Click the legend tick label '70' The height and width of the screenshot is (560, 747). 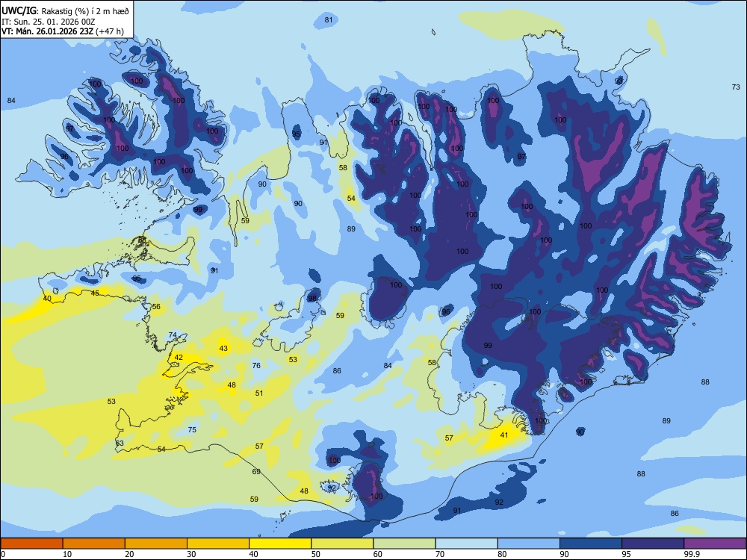click(x=440, y=554)
